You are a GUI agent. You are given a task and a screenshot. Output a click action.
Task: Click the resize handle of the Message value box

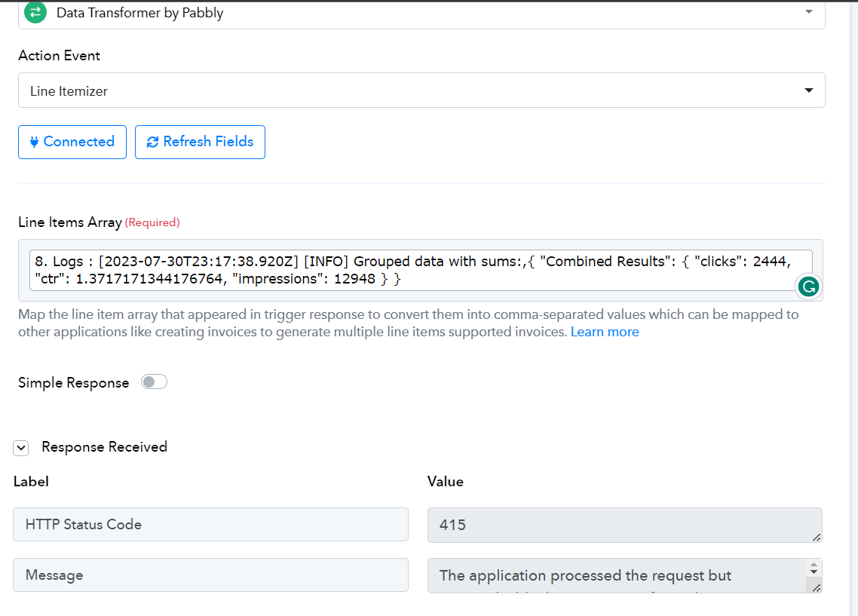click(817, 587)
